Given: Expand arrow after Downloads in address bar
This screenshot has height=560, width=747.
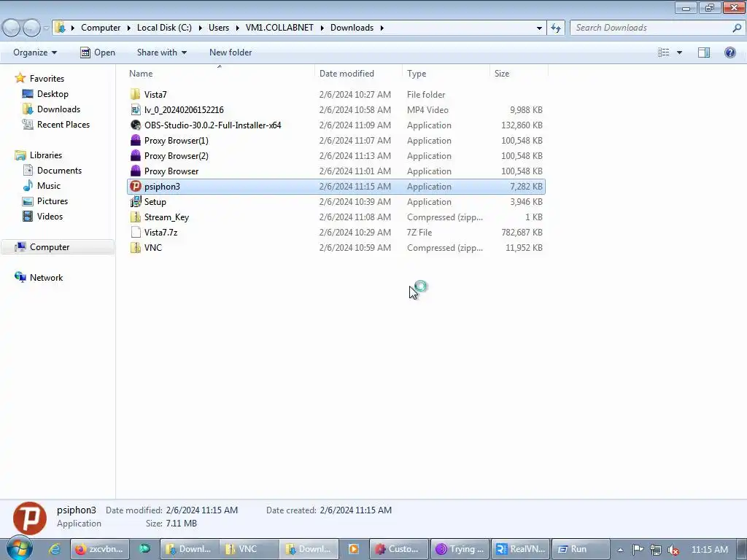Looking at the screenshot, I should coord(382,28).
